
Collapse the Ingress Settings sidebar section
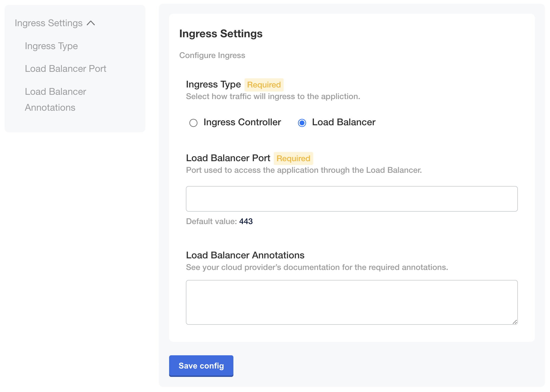pyautogui.click(x=91, y=23)
